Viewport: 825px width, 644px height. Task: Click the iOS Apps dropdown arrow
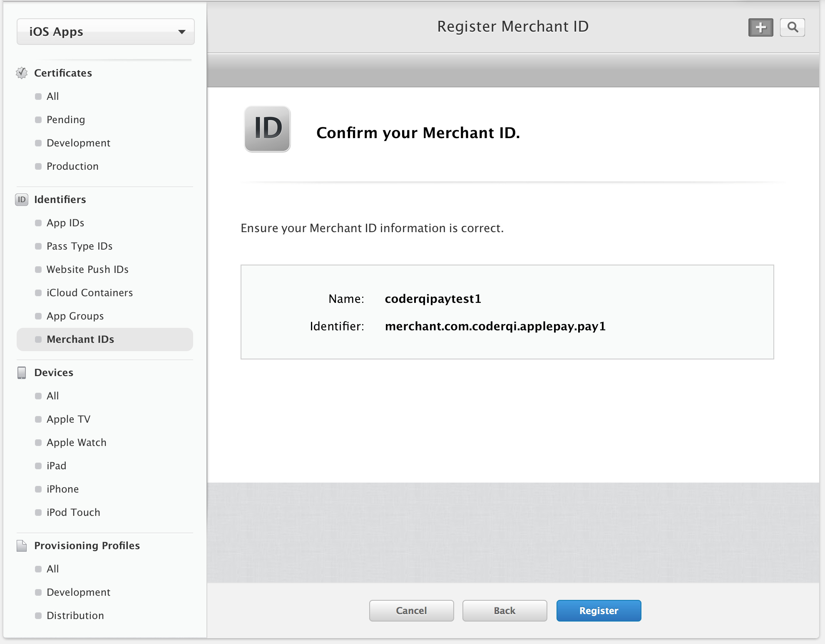pos(182,32)
